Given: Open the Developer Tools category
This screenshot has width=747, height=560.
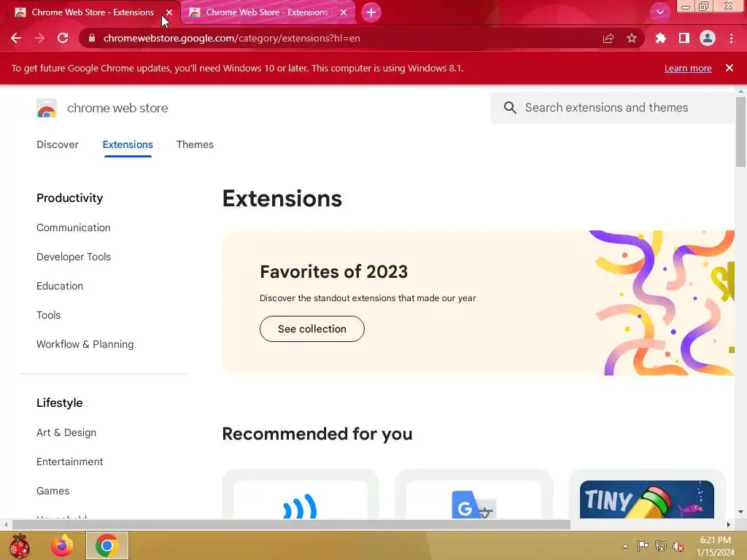Looking at the screenshot, I should (x=74, y=257).
